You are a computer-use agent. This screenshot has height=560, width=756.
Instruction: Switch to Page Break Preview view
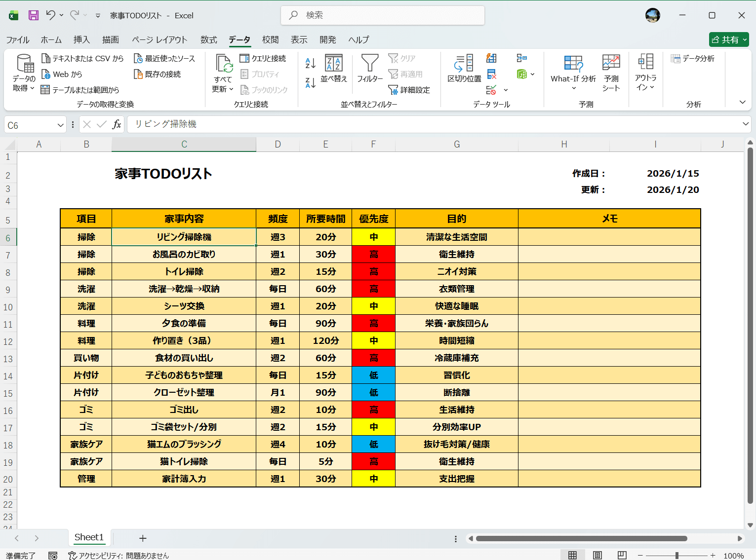coord(622,555)
